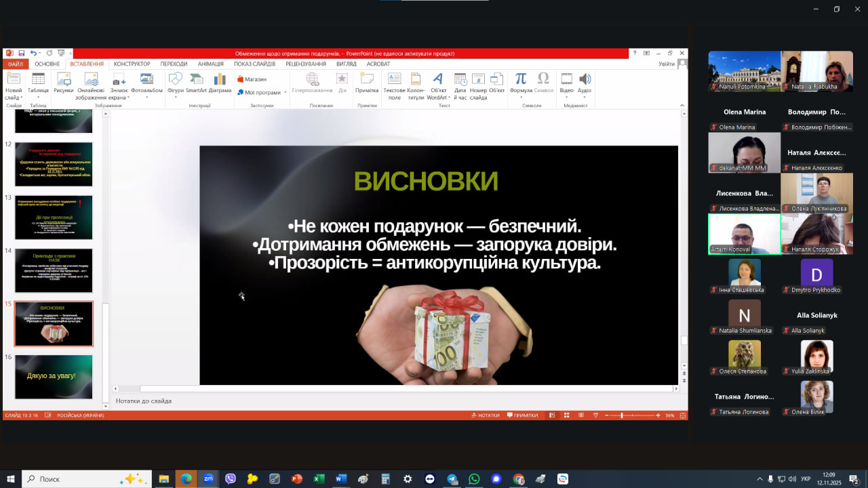Image resolution: width=868 pixels, height=488 pixels.
Task: Switch to slide sorter view
Action: click(566, 415)
